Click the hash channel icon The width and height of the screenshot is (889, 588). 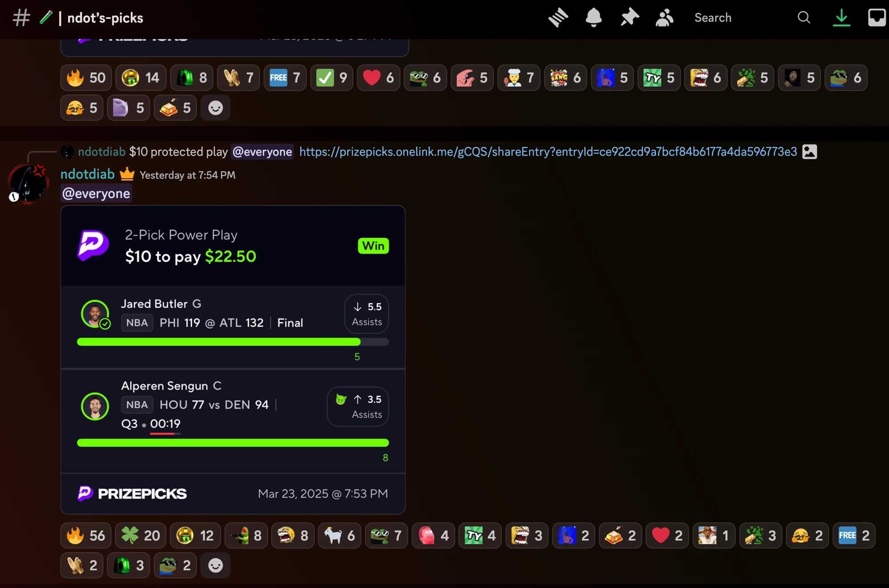21,18
